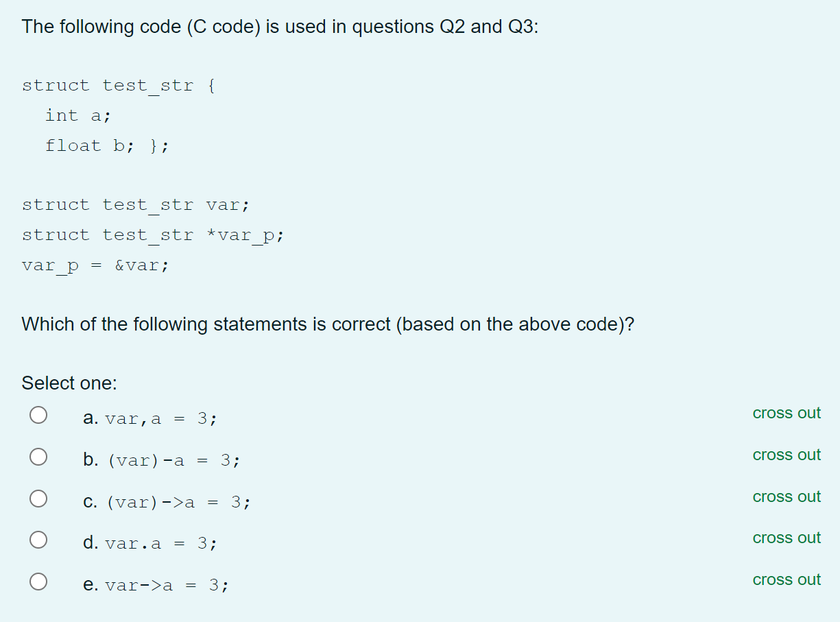Select answer option d radio button
The image size is (840, 622).
pos(38,540)
